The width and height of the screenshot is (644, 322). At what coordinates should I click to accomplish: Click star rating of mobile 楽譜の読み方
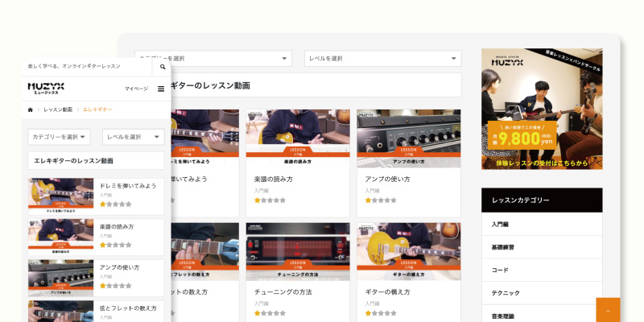(x=116, y=245)
